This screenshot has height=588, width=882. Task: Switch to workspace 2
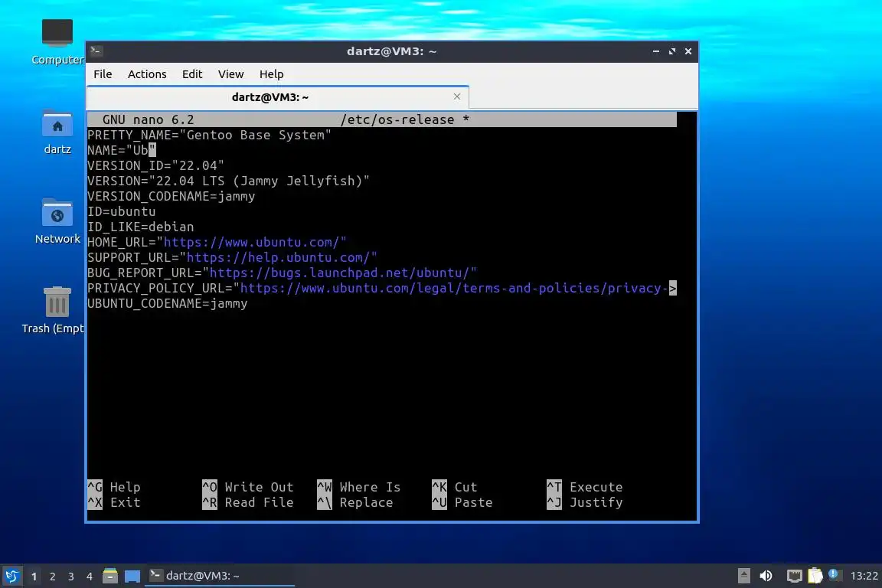coord(52,577)
